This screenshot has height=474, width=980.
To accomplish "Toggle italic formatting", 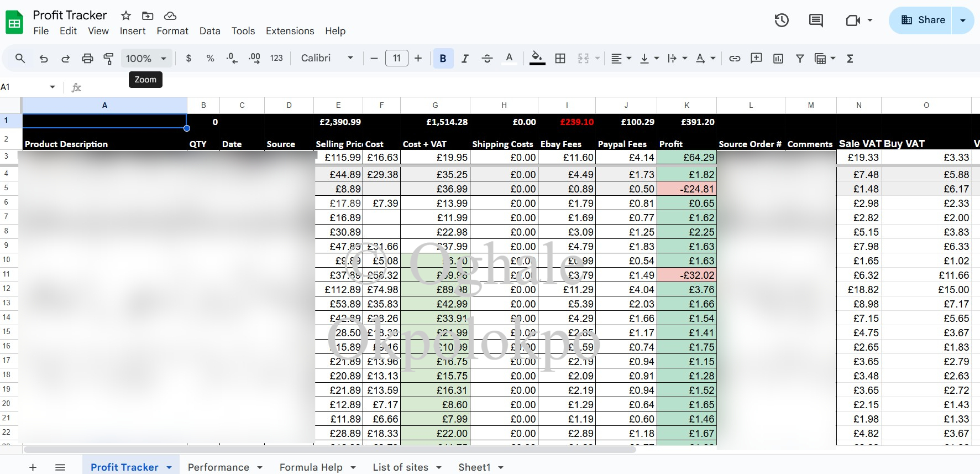I will (x=465, y=59).
